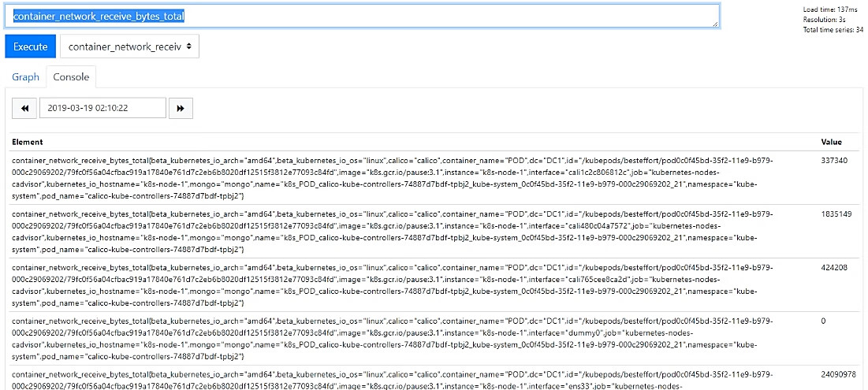Click the Total time series stat

pyautogui.click(x=833, y=30)
